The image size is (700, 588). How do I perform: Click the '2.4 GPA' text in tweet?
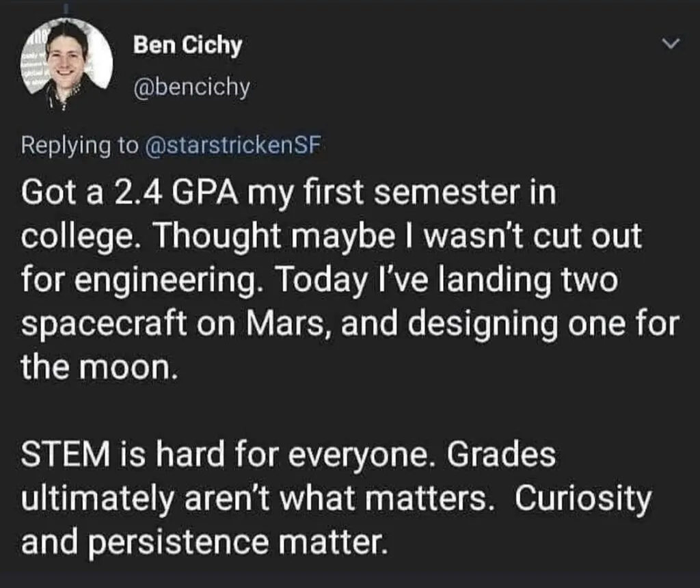(177, 193)
